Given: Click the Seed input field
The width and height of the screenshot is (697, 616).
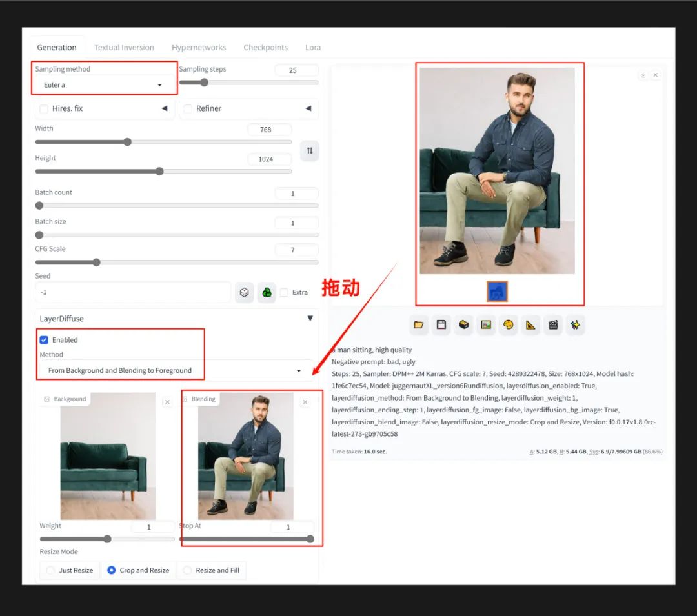Looking at the screenshot, I should (133, 292).
